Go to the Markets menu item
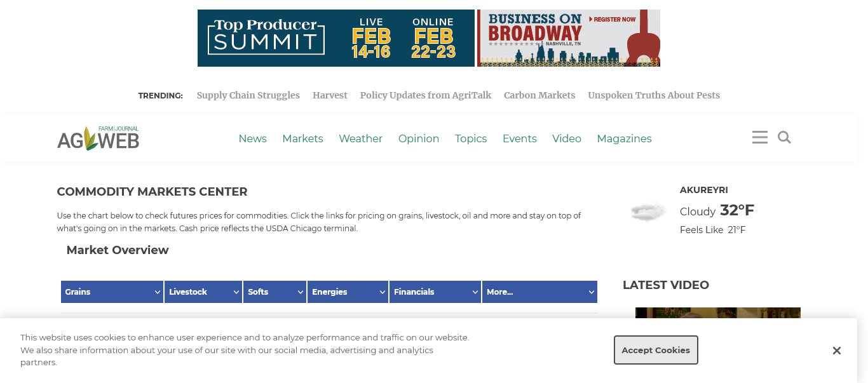Viewport: 868px width, 383px height. click(x=302, y=138)
